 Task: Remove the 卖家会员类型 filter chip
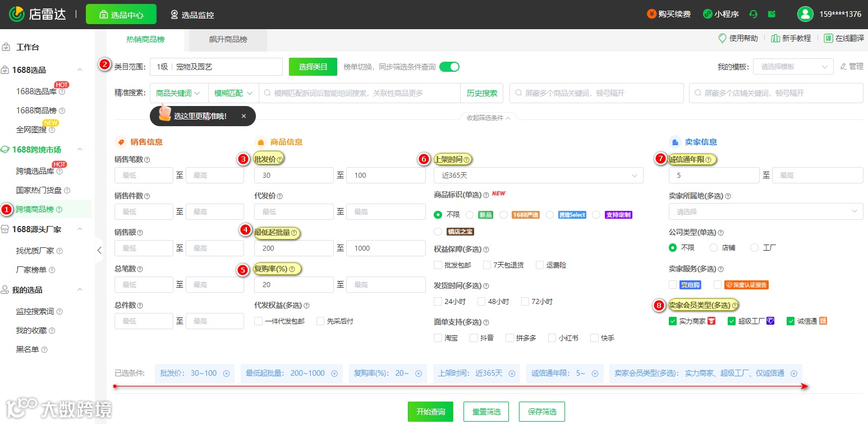click(794, 374)
